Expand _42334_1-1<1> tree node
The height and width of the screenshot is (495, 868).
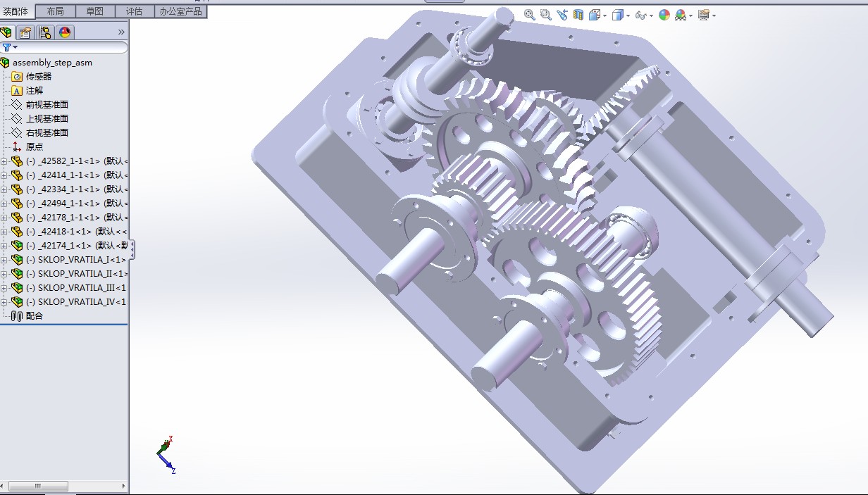tap(4, 189)
